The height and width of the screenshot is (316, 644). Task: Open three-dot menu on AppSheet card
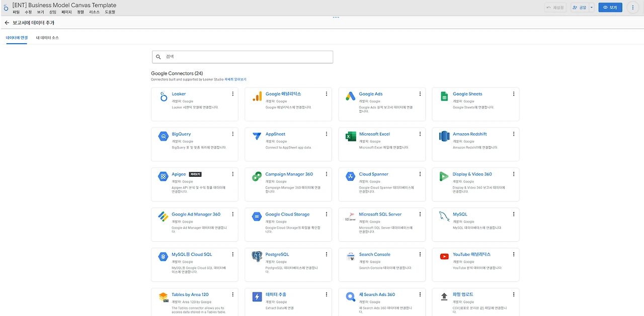click(326, 134)
